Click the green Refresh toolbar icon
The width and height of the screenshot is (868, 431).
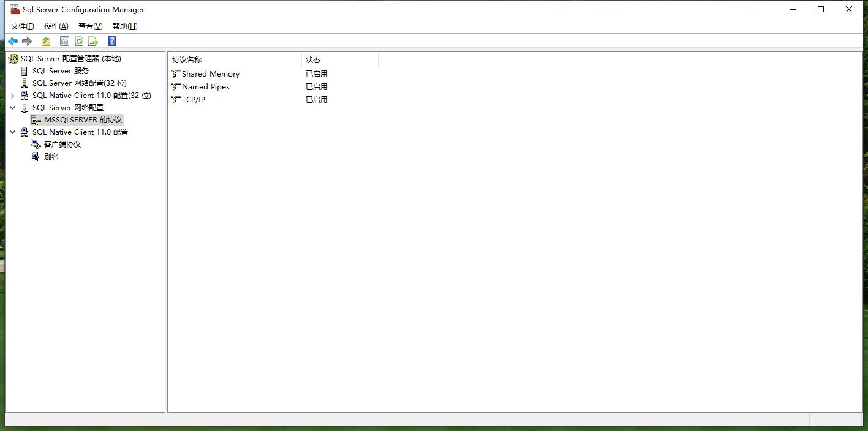click(79, 41)
